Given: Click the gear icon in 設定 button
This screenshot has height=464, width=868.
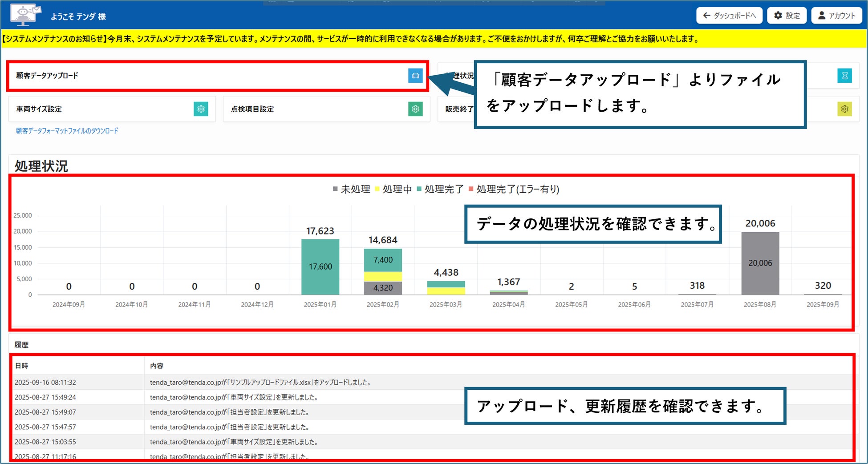Looking at the screenshot, I should (778, 16).
